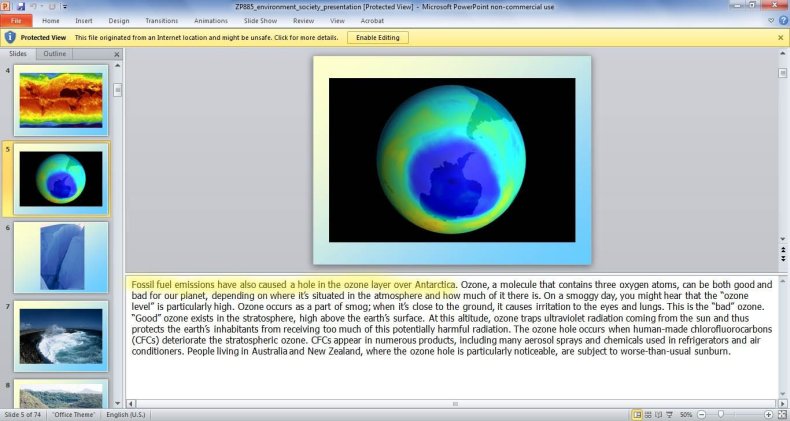Viewport: 790px width, 421px height.
Task: Close the Protected View message bar
Action: click(x=780, y=37)
